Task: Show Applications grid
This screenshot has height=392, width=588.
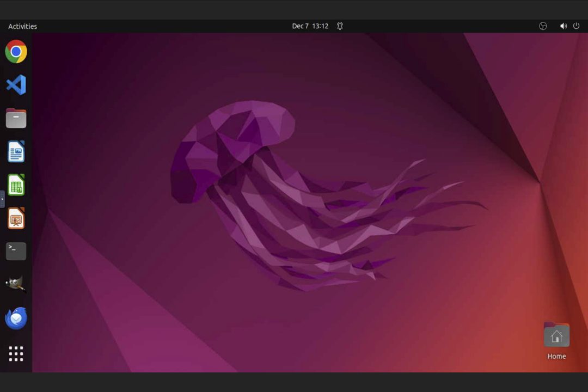Action: 16,353
